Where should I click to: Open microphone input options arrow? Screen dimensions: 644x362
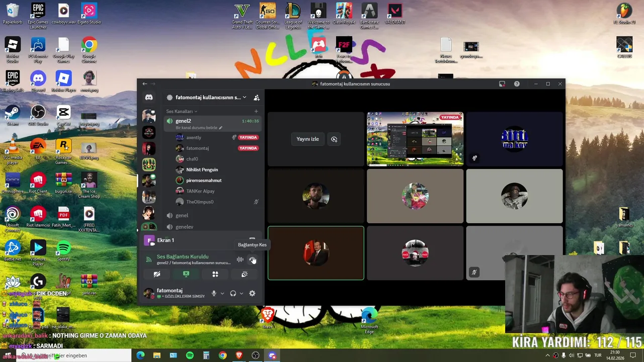[222, 293]
